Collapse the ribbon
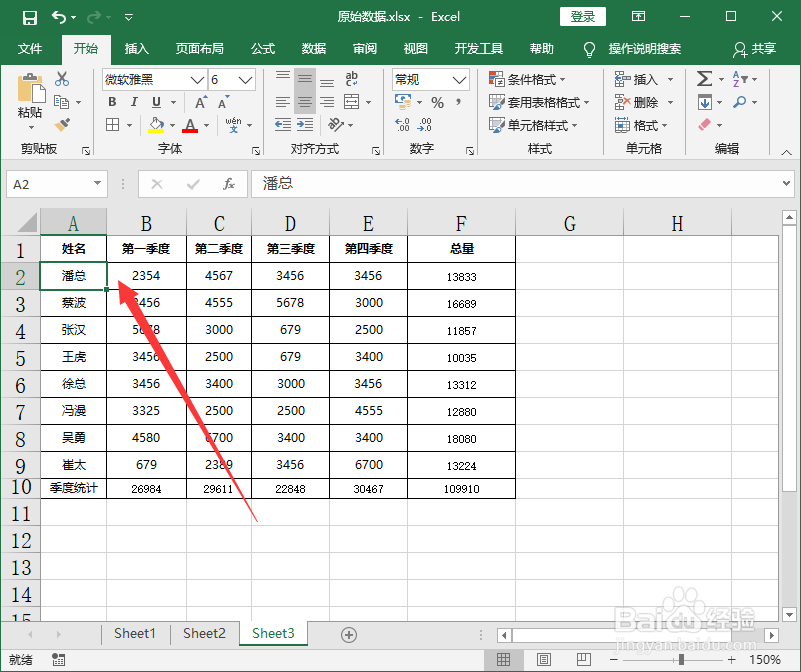 pos(787,152)
